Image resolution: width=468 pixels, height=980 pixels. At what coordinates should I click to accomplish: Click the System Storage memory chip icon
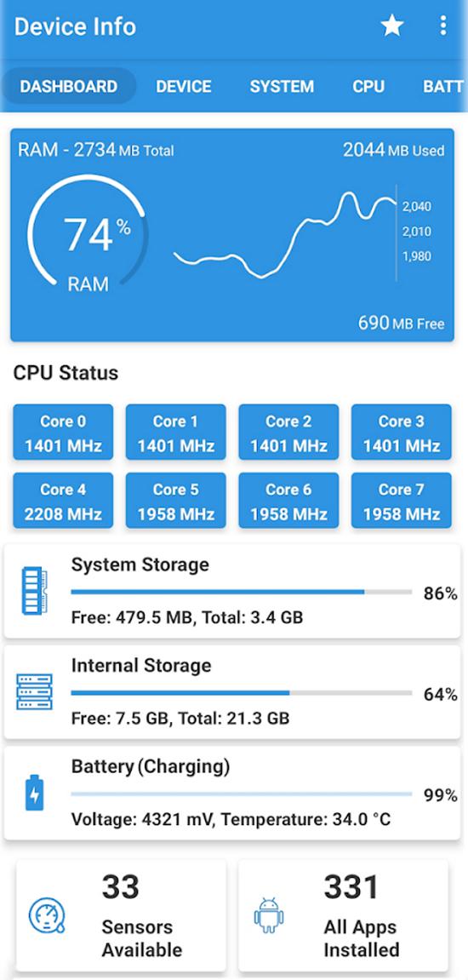coord(34,591)
